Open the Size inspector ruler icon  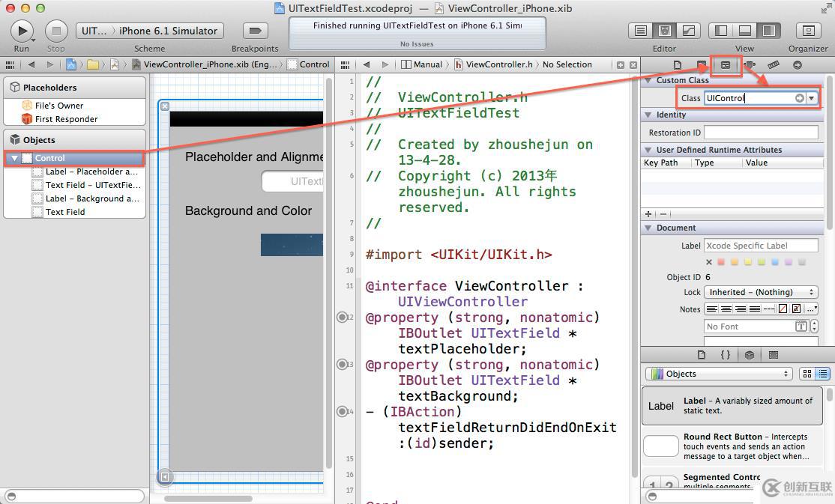pyautogui.click(x=774, y=65)
